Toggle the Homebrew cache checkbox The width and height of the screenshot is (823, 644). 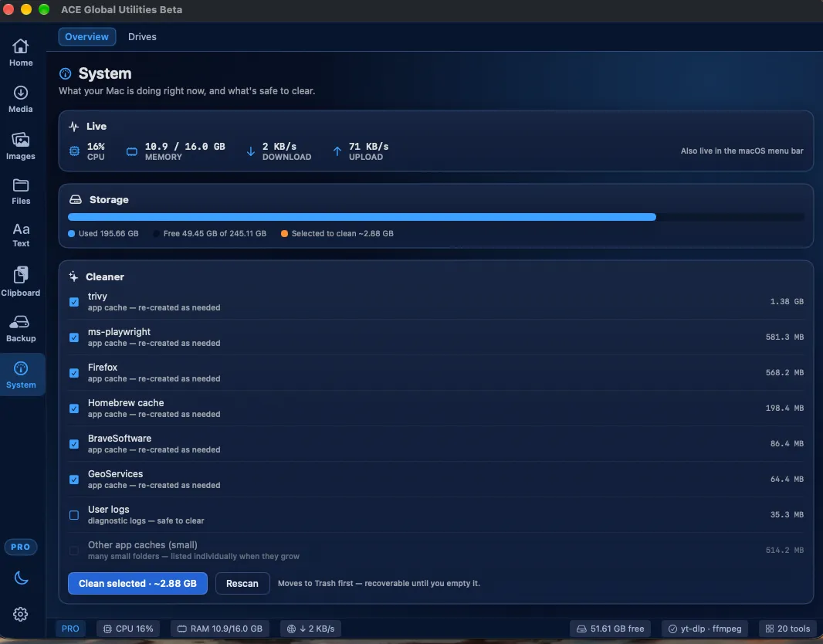click(74, 408)
